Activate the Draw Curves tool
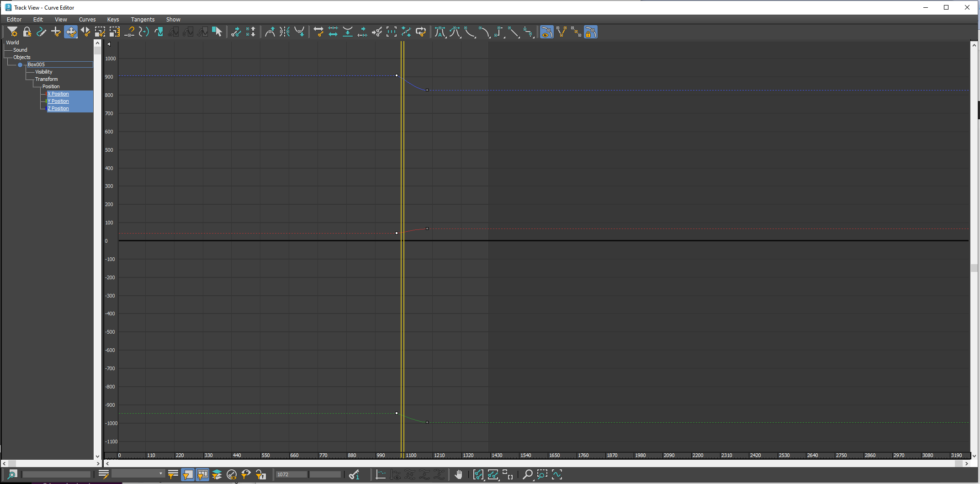The height and width of the screenshot is (484, 980). (41, 32)
